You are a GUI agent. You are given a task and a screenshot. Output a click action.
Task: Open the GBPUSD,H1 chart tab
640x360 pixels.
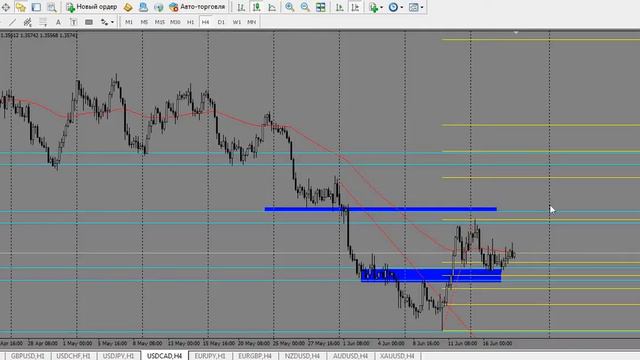pos(27,356)
